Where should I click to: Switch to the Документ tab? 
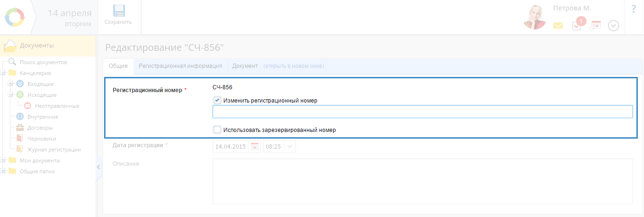pos(245,66)
